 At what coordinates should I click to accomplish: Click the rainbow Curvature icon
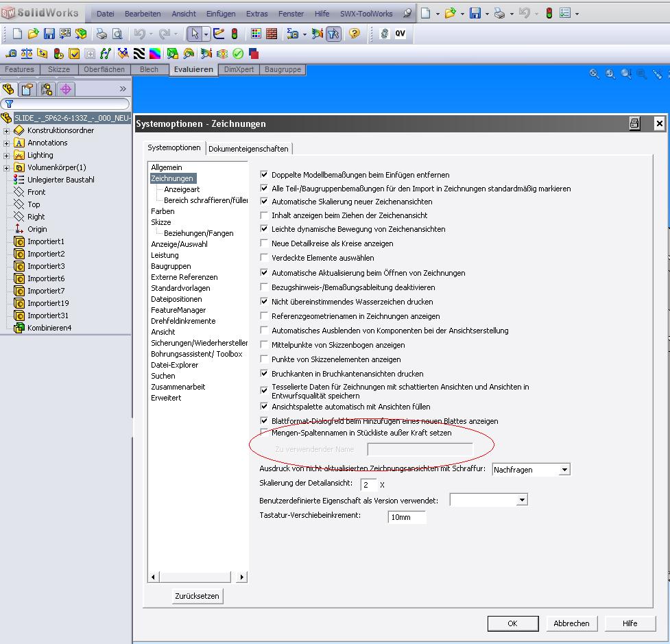point(155,54)
